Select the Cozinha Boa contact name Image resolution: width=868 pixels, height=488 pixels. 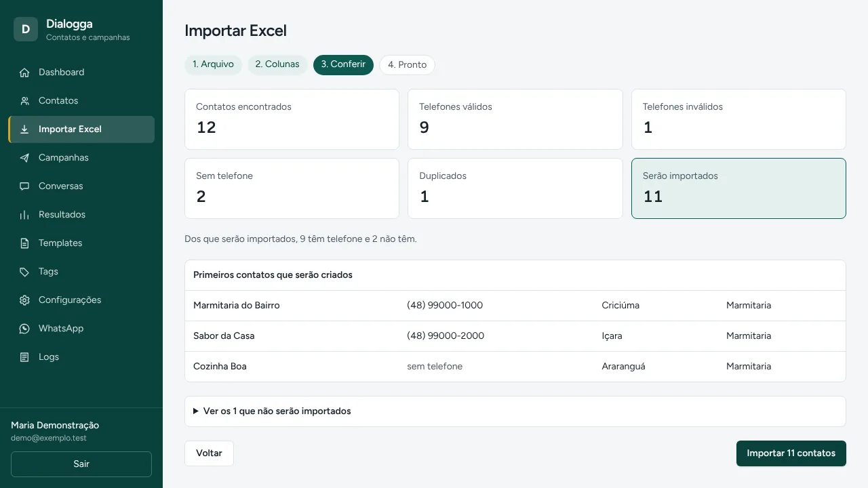(220, 367)
